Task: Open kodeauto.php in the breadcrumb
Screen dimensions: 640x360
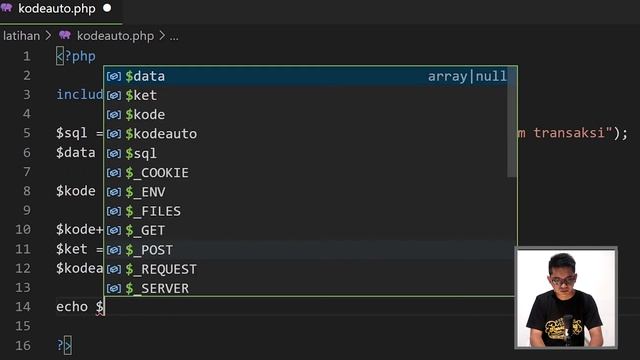Action: pos(116,36)
